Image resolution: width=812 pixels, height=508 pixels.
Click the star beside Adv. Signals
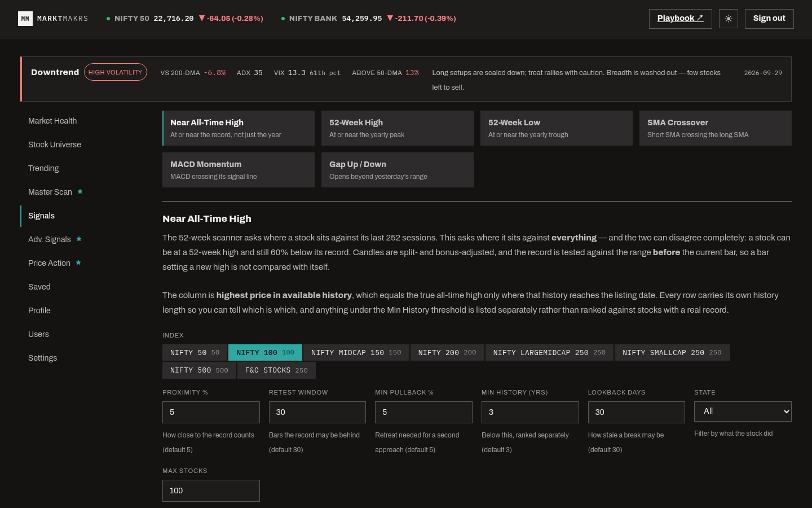click(79, 239)
